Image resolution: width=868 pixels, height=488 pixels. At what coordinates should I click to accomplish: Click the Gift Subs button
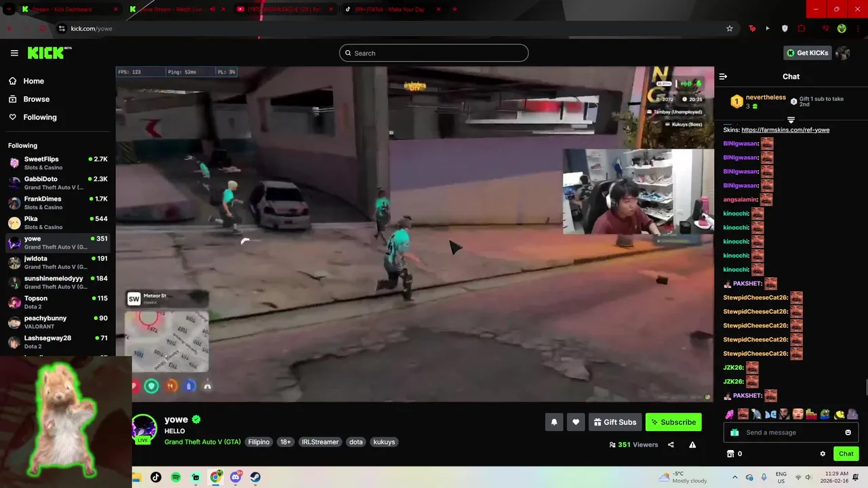click(x=615, y=422)
